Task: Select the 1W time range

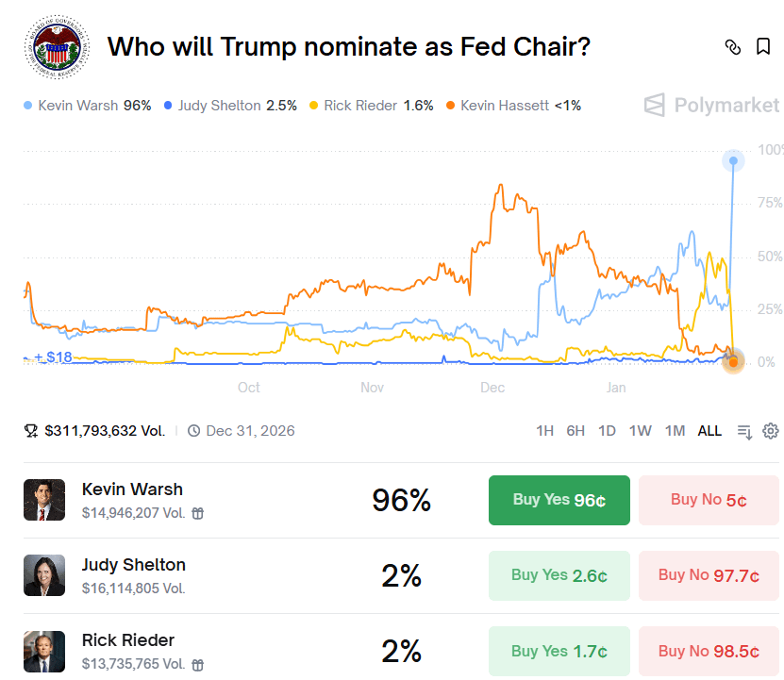Action: pos(641,430)
